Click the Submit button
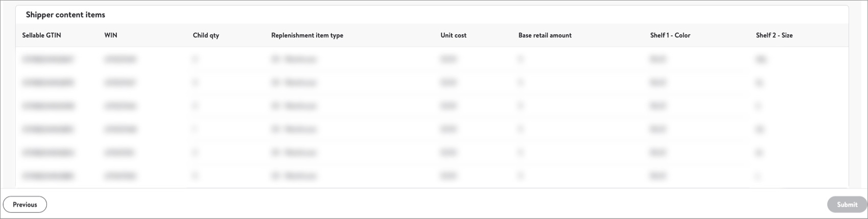Screen dimensions: 868x219 [847, 205]
